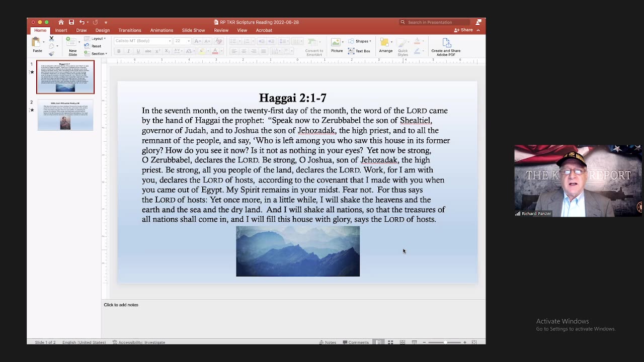Click Create and Share Adobe PDF
The width and height of the screenshot is (644, 362).
click(x=446, y=47)
